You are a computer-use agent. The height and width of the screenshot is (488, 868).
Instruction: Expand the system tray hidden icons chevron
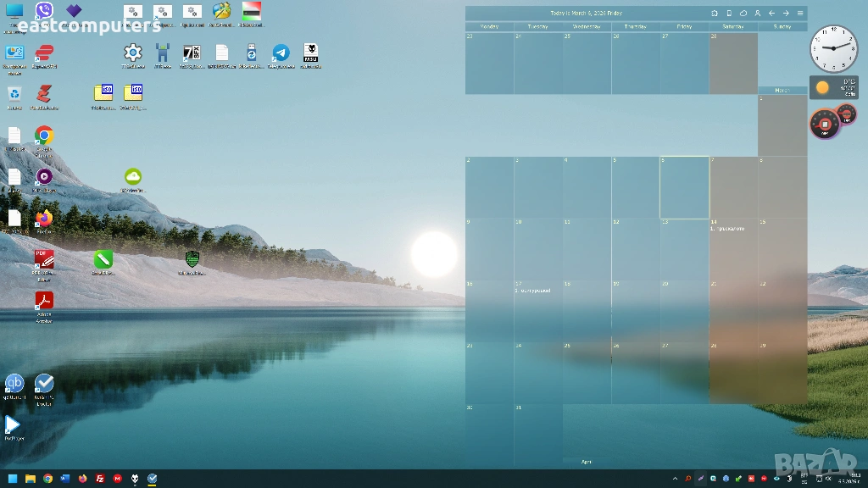tap(674, 479)
